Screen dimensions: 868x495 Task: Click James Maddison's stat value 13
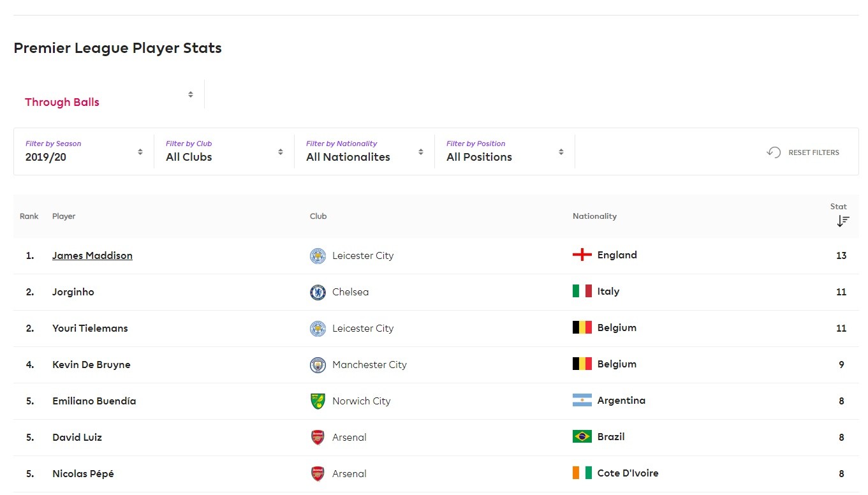(x=841, y=256)
